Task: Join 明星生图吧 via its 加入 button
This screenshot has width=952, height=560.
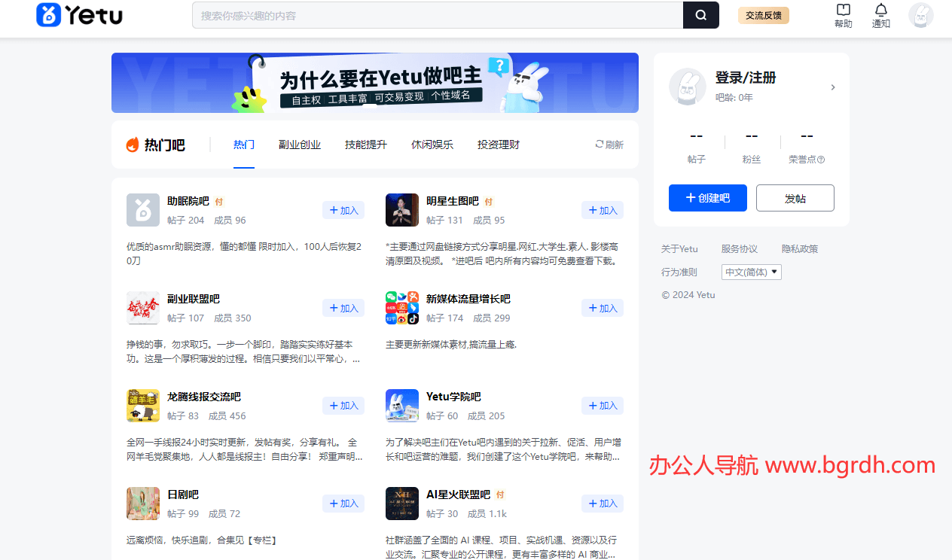Action: 602,210
